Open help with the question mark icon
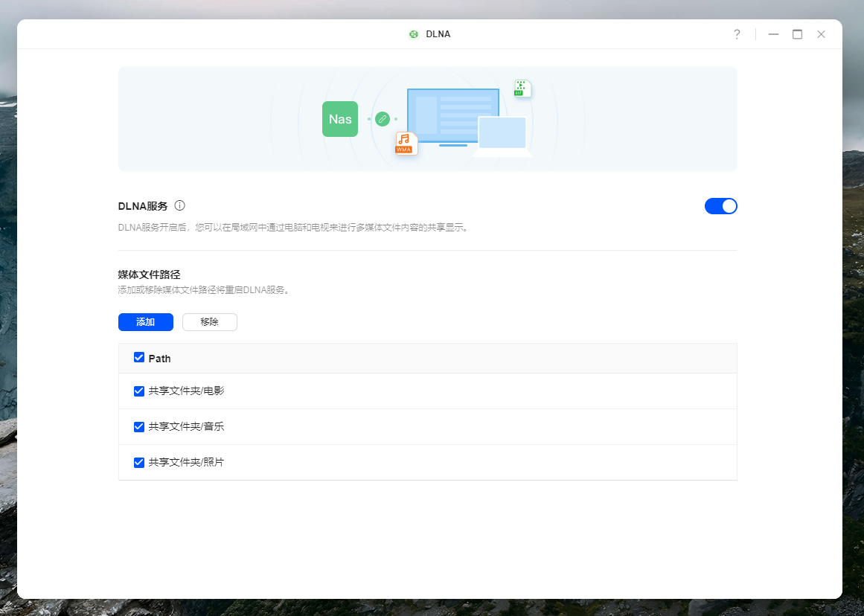Viewport: 864px width, 616px height. [737, 34]
